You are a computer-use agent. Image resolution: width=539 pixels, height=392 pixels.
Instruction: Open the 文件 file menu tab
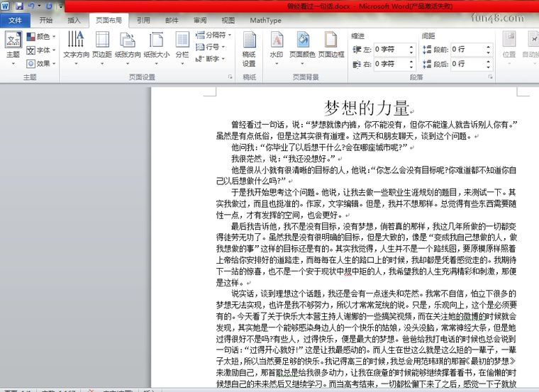click(x=15, y=21)
